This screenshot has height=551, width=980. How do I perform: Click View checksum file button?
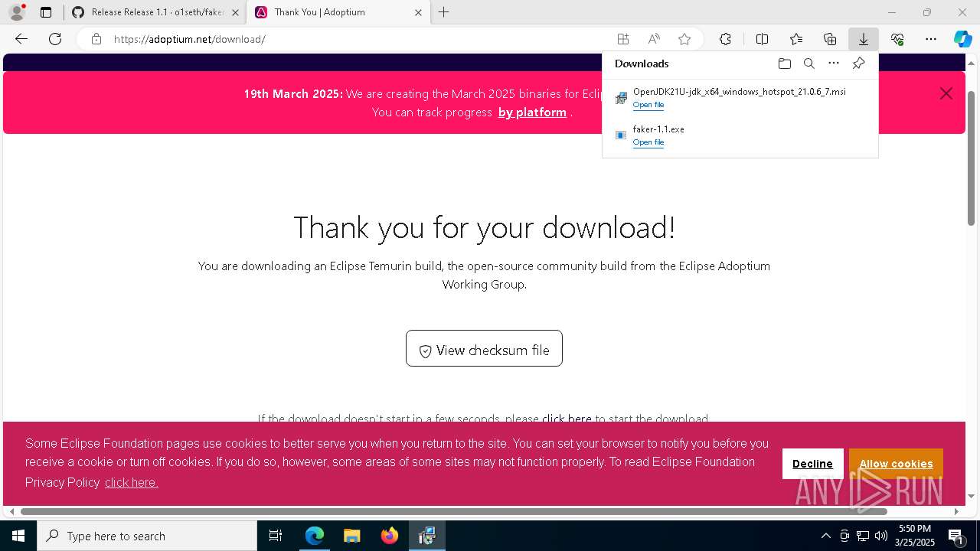[x=484, y=348]
